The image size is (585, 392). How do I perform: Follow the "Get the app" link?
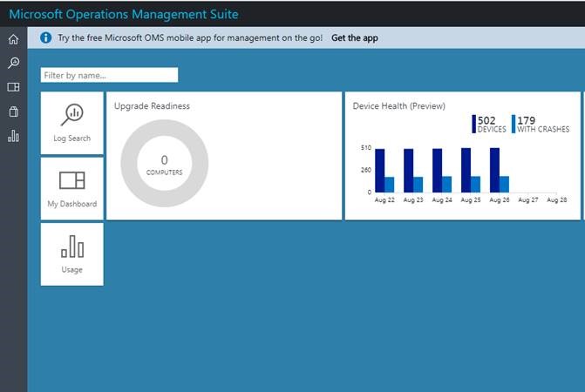[x=355, y=38]
